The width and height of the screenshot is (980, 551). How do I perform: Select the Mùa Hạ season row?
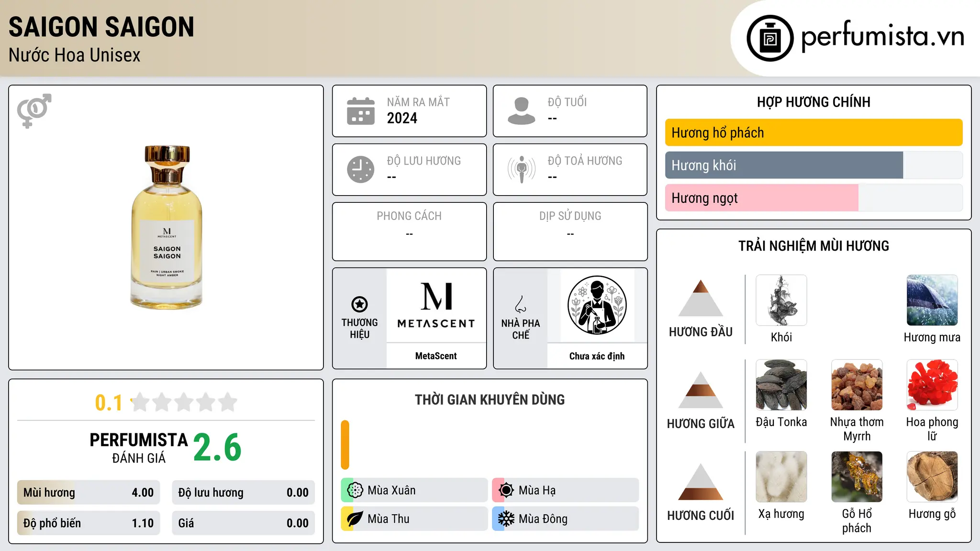pos(566,490)
